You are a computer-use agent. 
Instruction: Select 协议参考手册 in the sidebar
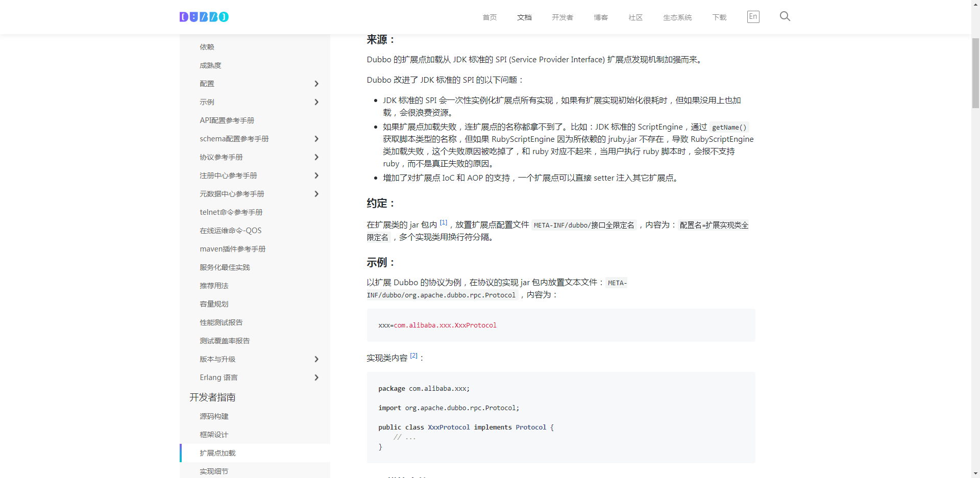[x=221, y=157]
